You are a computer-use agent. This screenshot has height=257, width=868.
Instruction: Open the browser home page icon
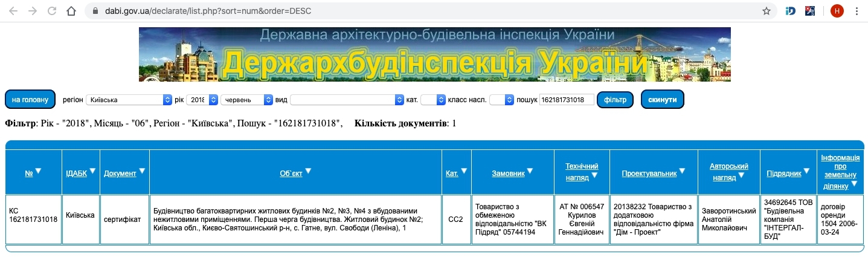[71, 11]
